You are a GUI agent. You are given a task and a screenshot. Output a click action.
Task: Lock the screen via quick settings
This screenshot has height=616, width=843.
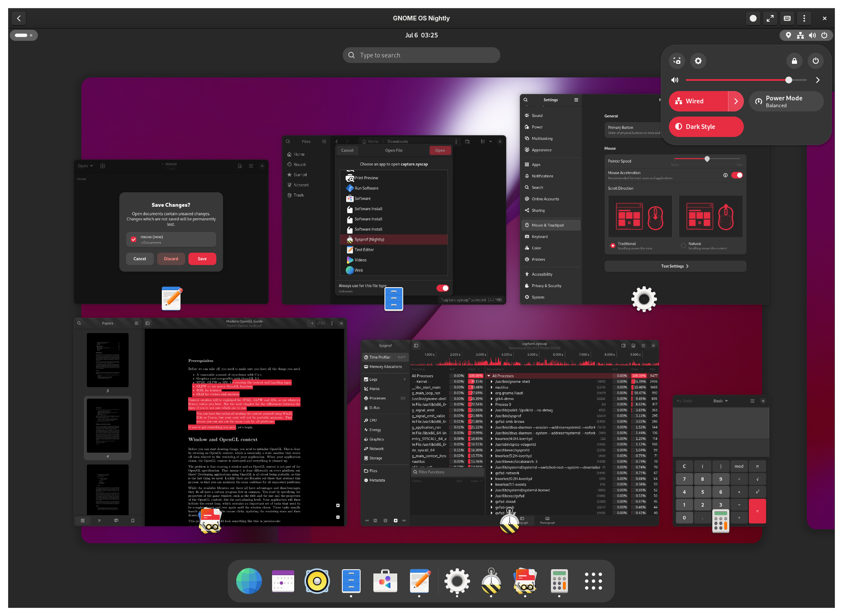tap(794, 61)
